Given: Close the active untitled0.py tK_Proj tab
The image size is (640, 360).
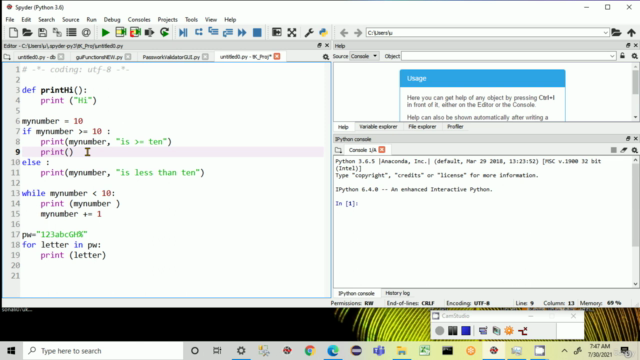Looking at the screenshot, I should coord(277,56).
